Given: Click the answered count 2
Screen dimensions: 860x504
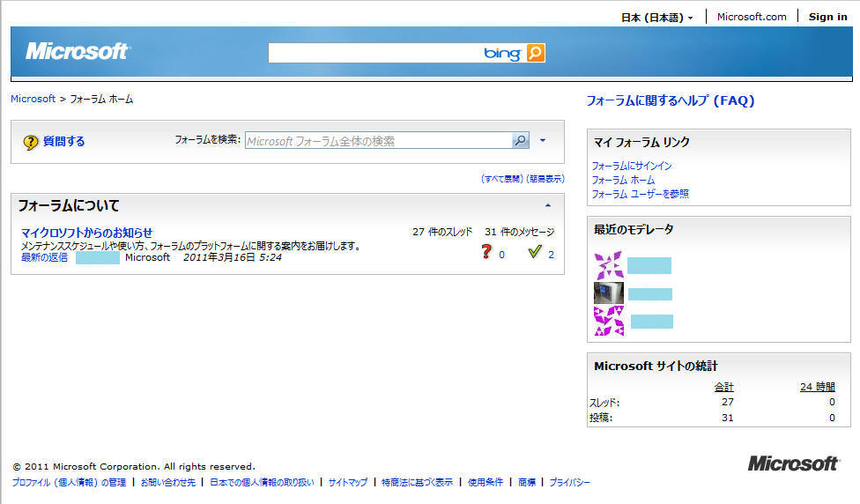Looking at the screenshot, I should coord(551,255).
